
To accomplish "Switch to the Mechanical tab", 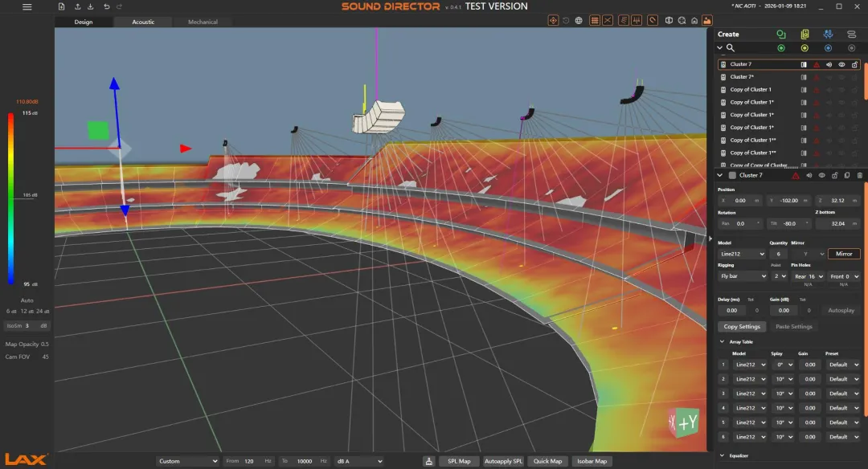I will click(203, 22).
